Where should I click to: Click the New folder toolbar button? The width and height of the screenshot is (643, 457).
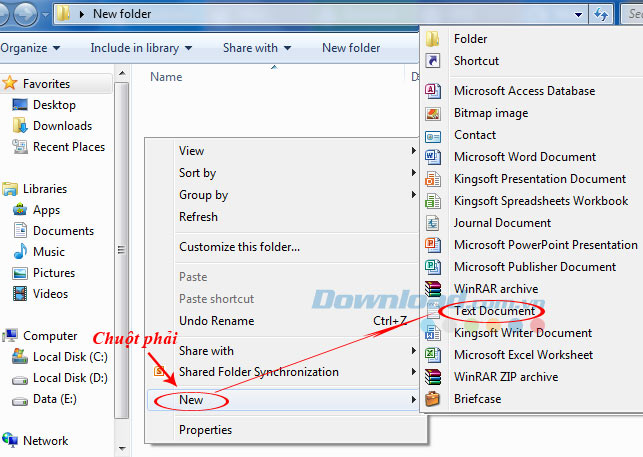(x=351, y=48)
